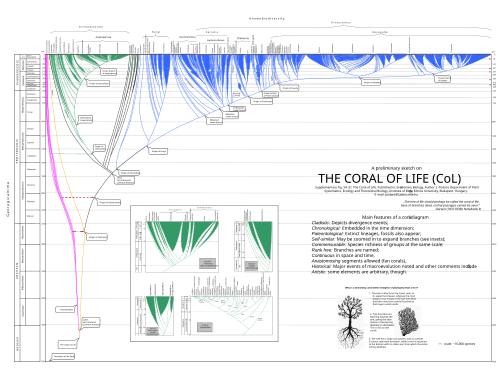Click the 'Formation of the Earth' callout
This screenshot has height=387, width=500.
click(64, 356)
